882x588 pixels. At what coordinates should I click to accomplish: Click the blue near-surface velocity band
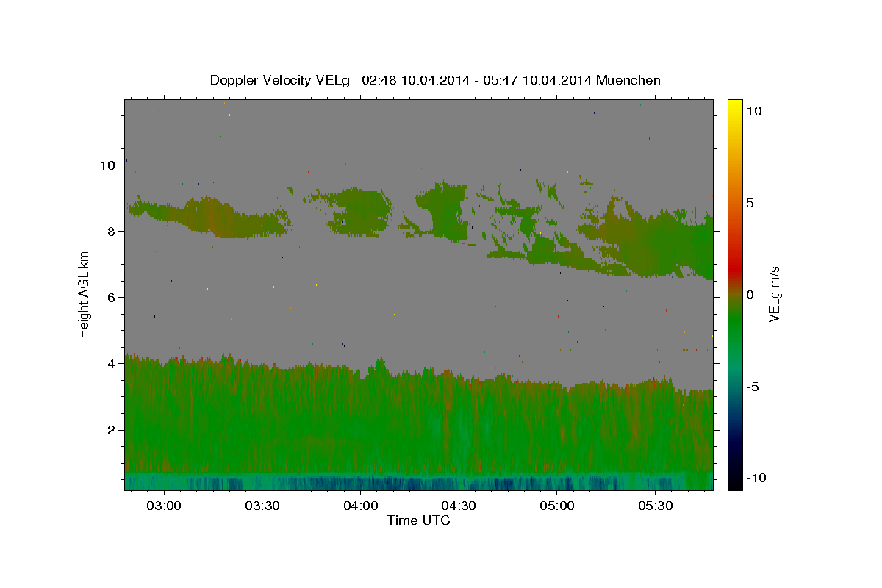(x=418, y=481)
